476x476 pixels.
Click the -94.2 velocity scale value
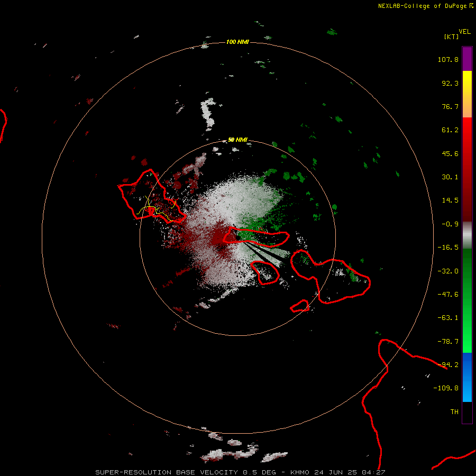click(x=448, y=365)
